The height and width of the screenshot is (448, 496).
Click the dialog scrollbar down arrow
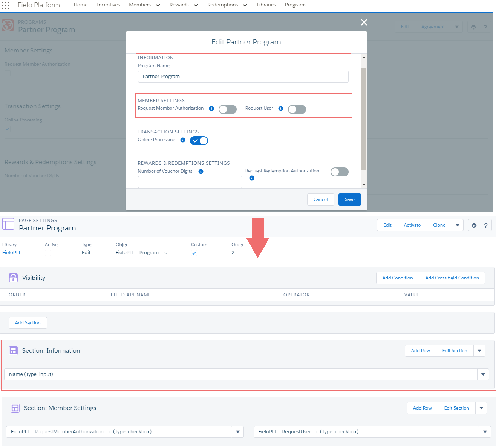364,185
